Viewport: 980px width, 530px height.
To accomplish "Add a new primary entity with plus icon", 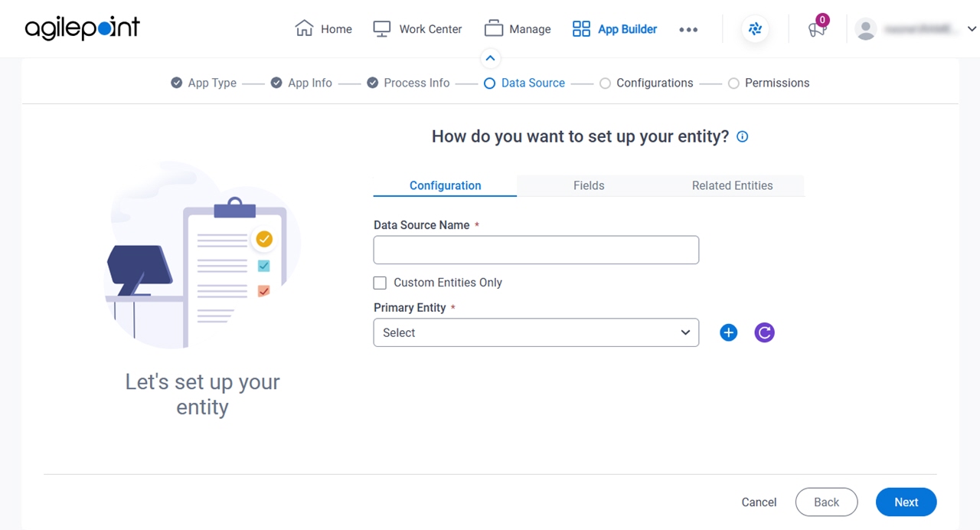I will pos(728,332).
